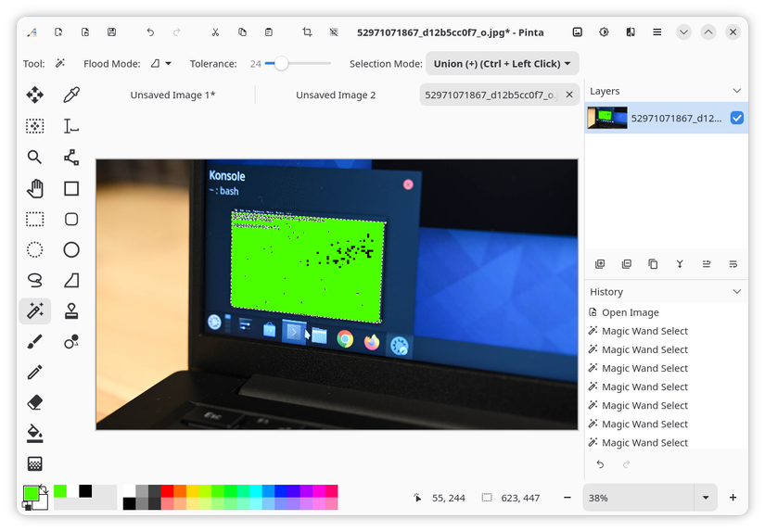The image size is (765, 532).
Task: Select the Rectangle shape tool
Action: [x=71, y=188]
